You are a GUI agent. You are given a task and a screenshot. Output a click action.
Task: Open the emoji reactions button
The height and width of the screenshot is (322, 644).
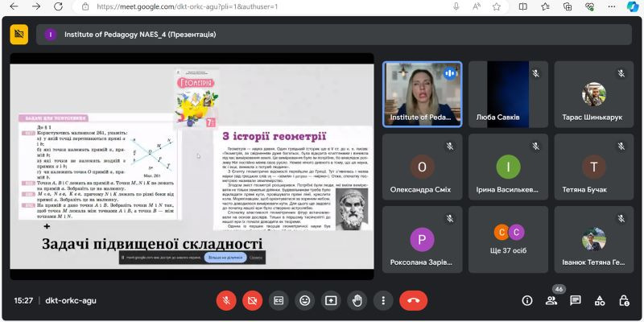pyautogui.click(x=305, y=300)
